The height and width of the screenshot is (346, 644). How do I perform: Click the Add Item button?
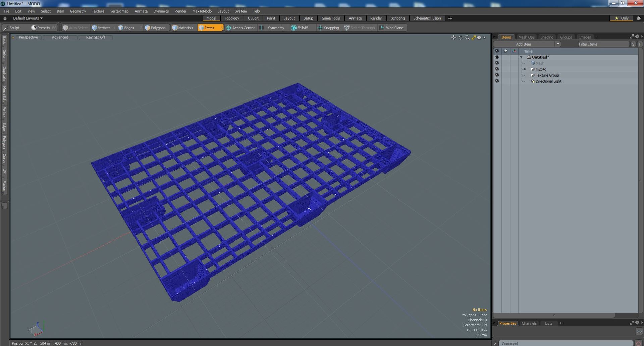pos(523,44)
